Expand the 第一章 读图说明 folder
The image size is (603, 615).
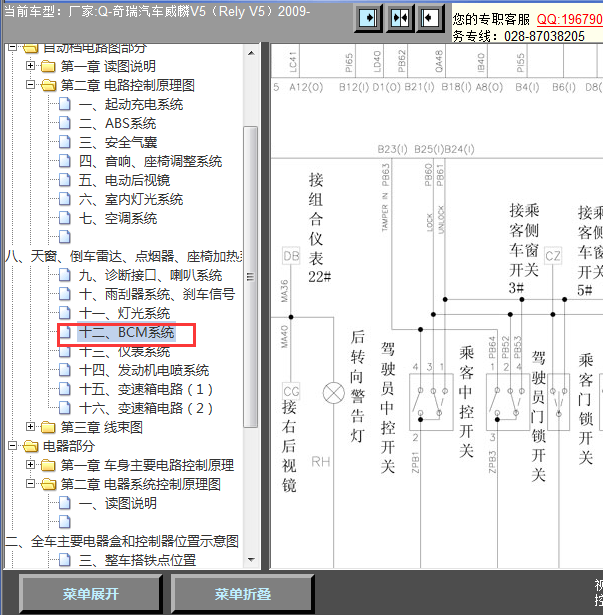coord(30,66)
